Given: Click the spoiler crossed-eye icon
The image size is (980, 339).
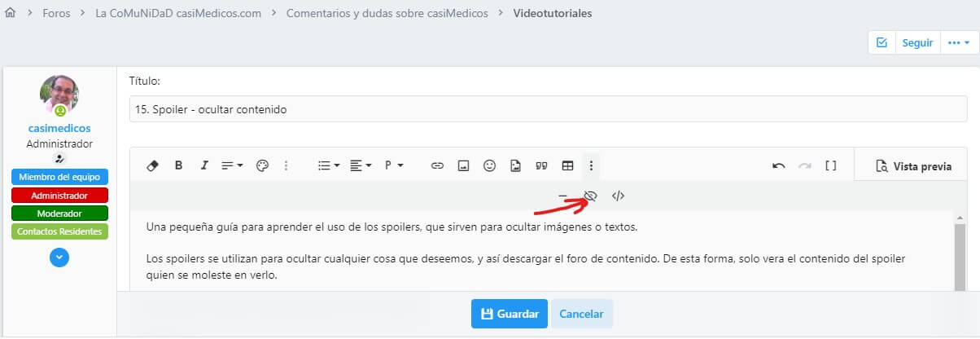Looking at the screenshot, I should point(592,196).
